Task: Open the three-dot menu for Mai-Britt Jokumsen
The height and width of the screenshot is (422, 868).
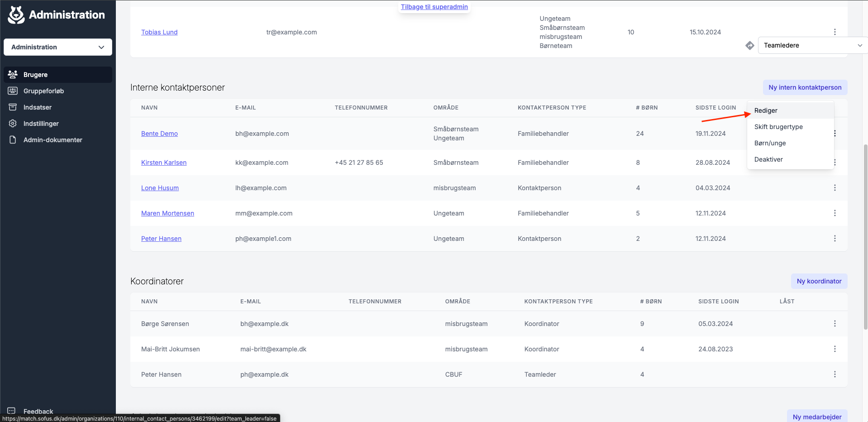Action: click(x=835, y=349)
